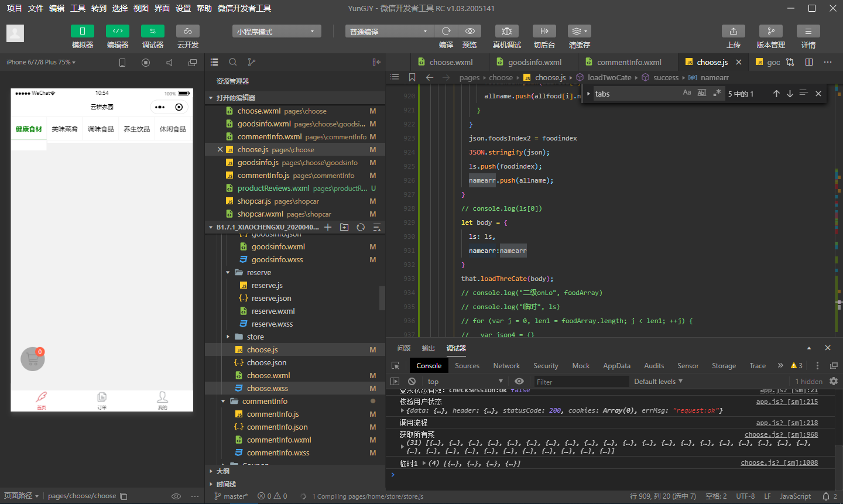The height and width of the screenshot is (504, 843).
Task: Open Cloud Development (云开发) icon
Action: point(188,31)
